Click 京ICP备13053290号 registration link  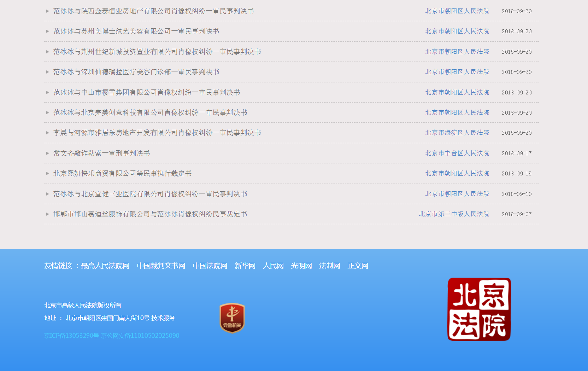71,335
